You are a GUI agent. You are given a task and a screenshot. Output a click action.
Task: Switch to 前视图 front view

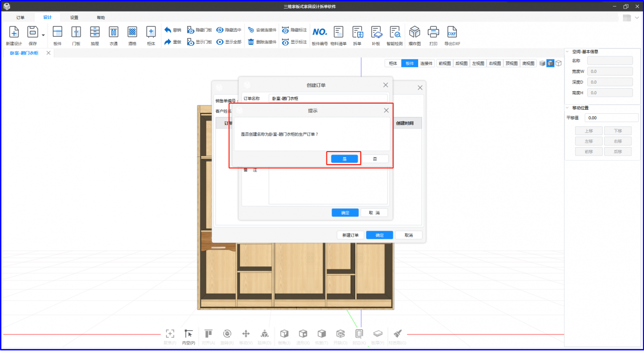[x=445, y=63]
